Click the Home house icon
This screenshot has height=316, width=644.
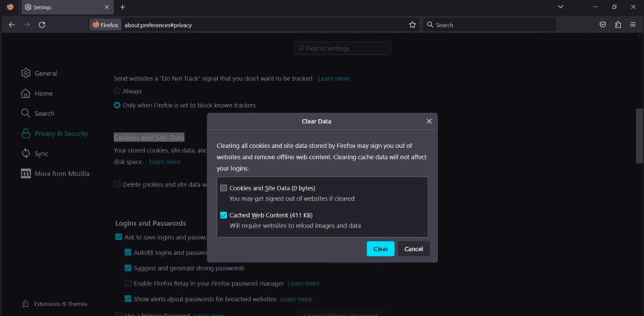click(x=25, y=93)
